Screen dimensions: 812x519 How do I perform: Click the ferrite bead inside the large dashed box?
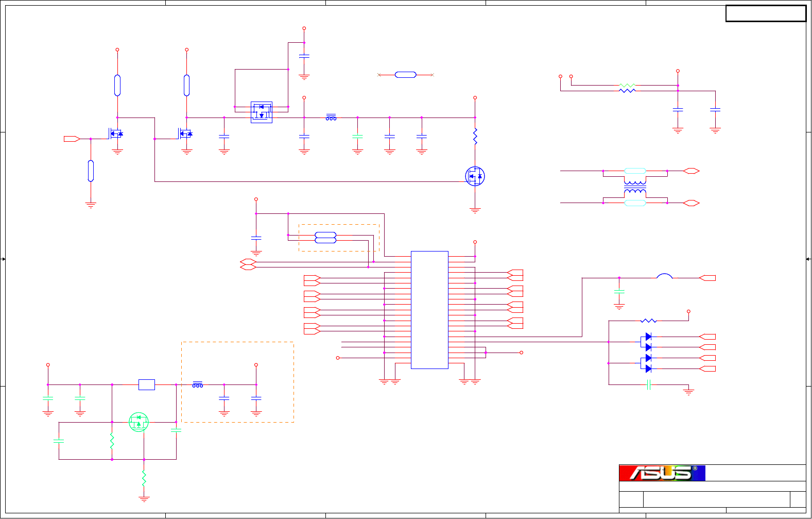(x=198, y=384)
